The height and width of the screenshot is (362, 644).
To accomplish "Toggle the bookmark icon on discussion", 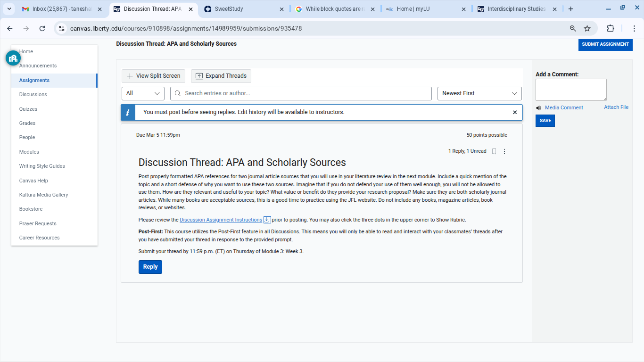I will point(494,151).
